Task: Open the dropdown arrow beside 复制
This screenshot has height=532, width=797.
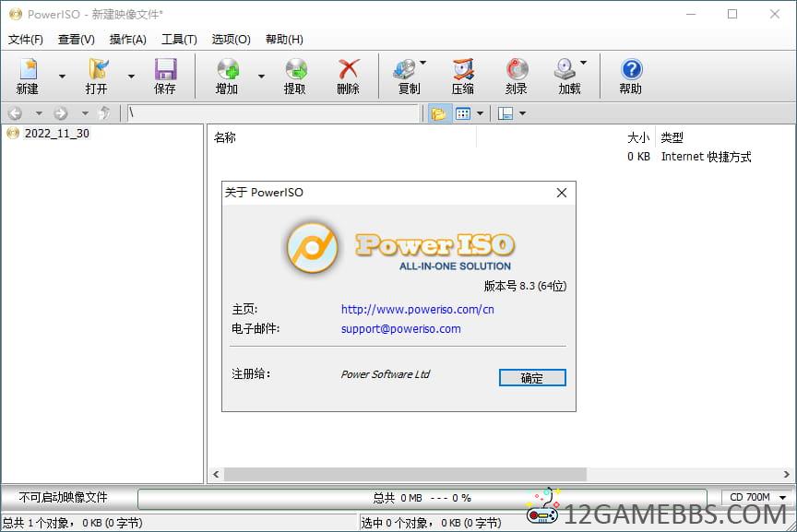Action: (x=422, y=63)
